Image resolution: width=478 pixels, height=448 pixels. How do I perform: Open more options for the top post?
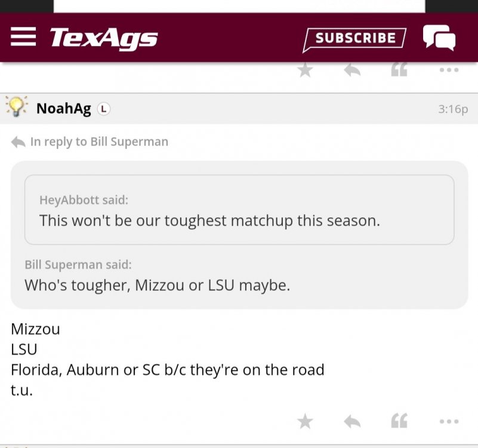pyautogui.click(x=449, y=70)
